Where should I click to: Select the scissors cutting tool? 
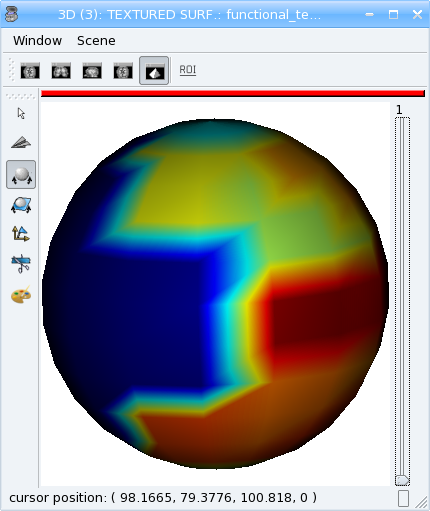tap(21, 264)
